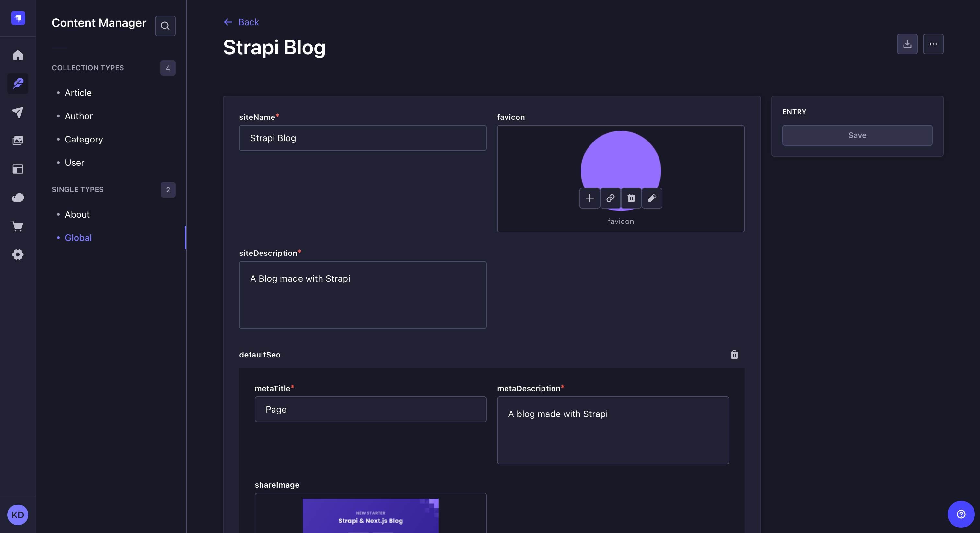Open the Content-Type Builder icon
Image resolution: width=980 pixels, height=533 pixels.
pos(17,169)
